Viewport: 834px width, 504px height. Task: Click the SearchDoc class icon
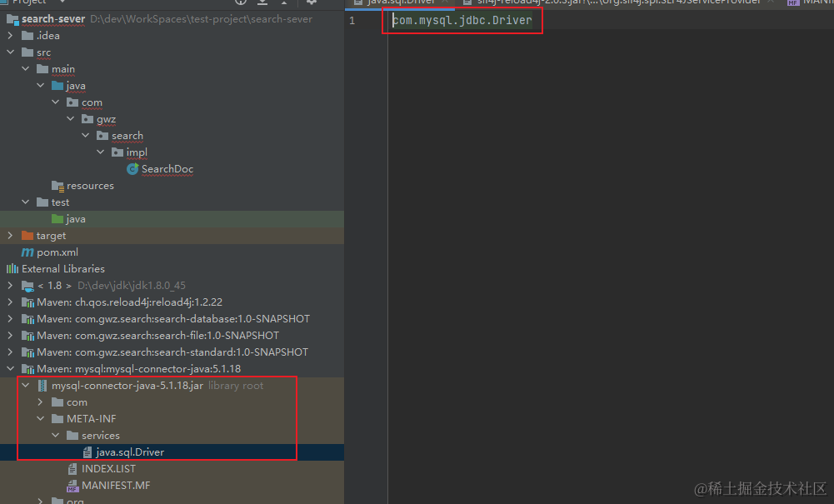pos(132,169)
